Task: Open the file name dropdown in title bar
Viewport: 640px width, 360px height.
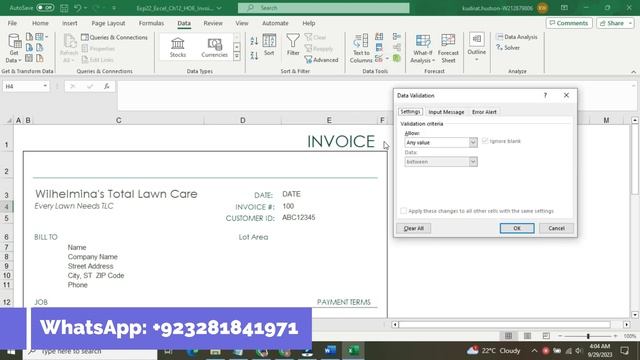Action: click(x=220, y=8)
